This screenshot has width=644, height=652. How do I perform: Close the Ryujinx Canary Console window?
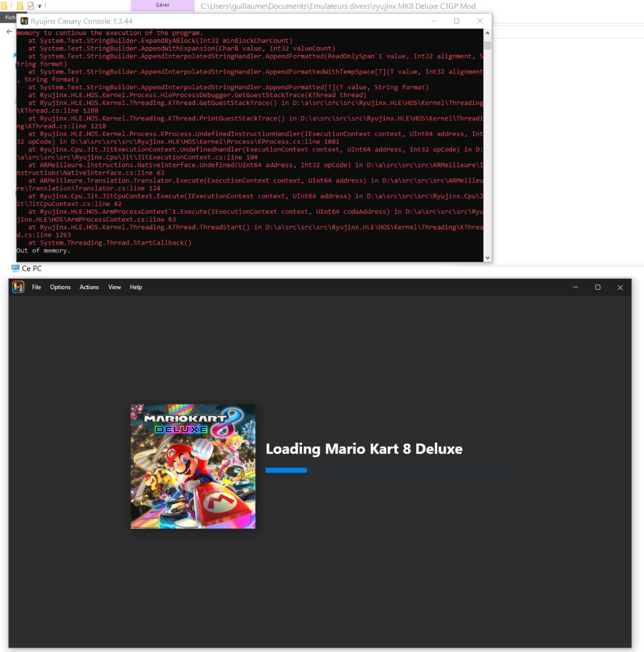(480, 21)
